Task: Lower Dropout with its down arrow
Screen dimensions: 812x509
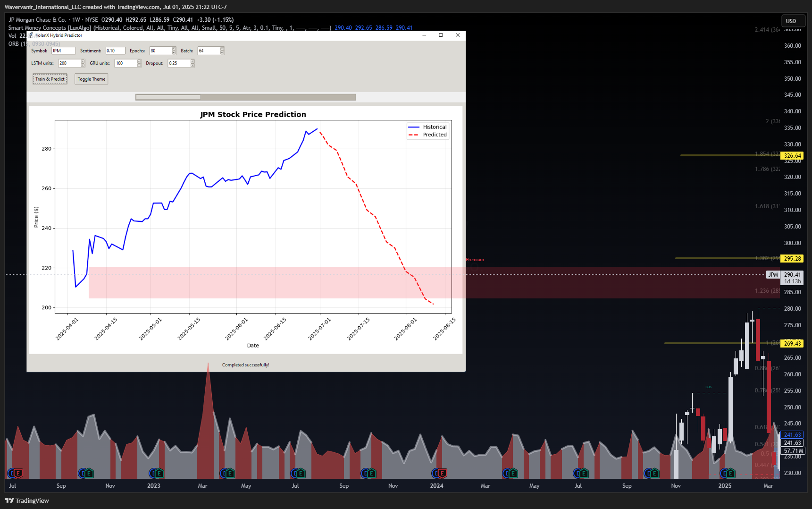Action: click(193, 65)
